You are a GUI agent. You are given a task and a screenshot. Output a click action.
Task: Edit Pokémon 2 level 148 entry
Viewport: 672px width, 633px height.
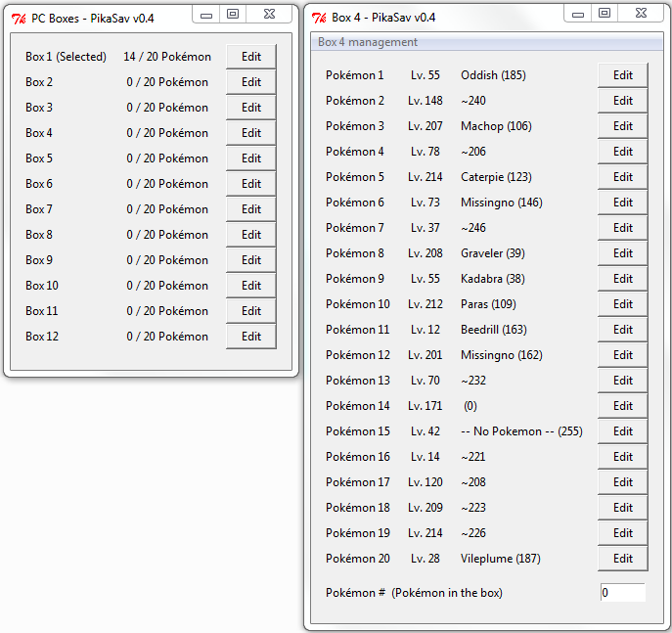[x=623, y=101]
